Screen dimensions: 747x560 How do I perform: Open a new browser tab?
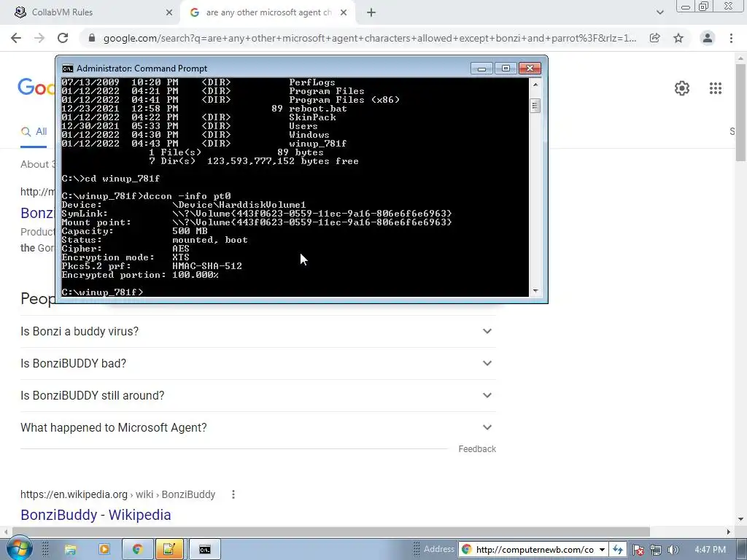coord(371,12)
